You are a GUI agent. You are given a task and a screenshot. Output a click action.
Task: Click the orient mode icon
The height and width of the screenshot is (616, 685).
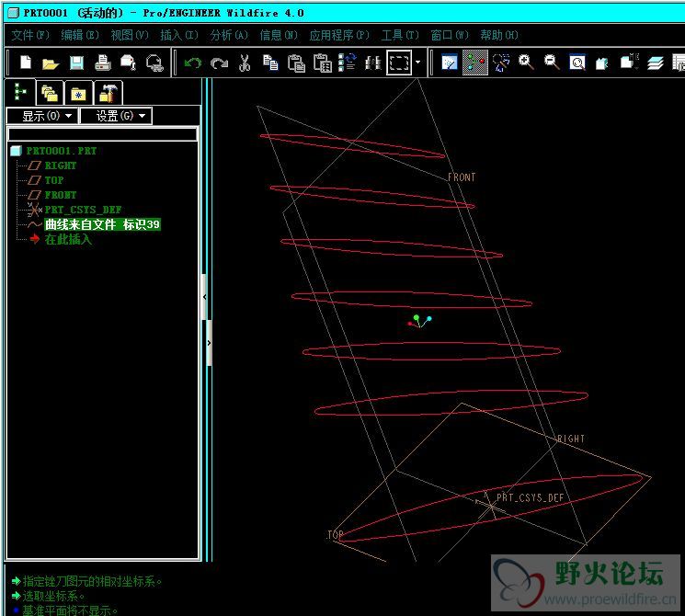click(x=500, y=63)
